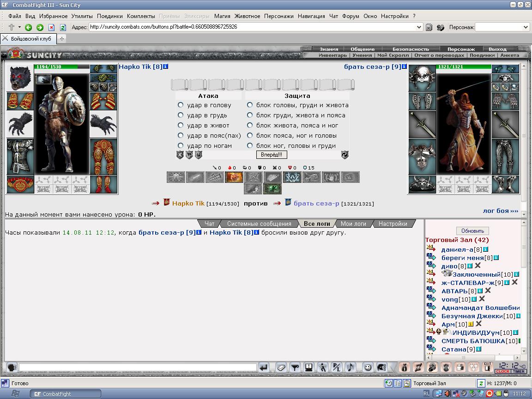Image resolution: width=532 pixels, height=399 pixels.
Task: Open the 'лог боя' link
Action: (501, 211)
